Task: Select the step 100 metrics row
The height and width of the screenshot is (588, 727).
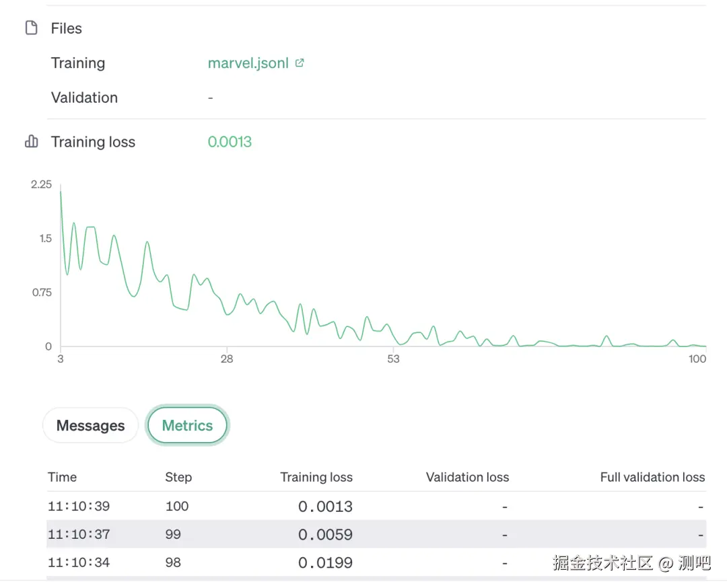Action: coord(376,507)
